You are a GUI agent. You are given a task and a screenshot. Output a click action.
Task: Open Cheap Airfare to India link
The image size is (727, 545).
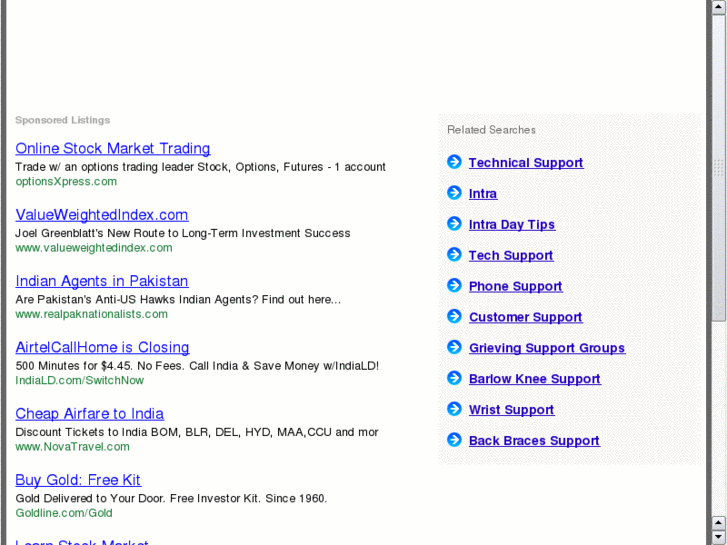89,414
